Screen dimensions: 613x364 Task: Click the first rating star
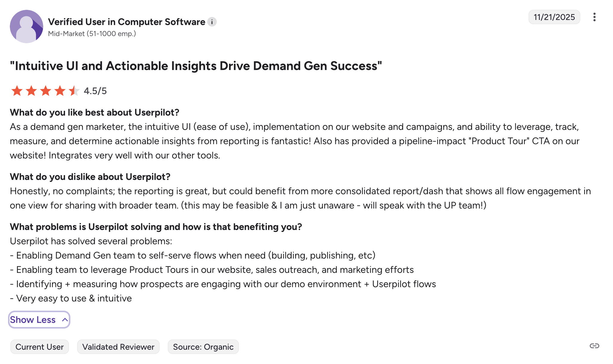click(17, 91)
